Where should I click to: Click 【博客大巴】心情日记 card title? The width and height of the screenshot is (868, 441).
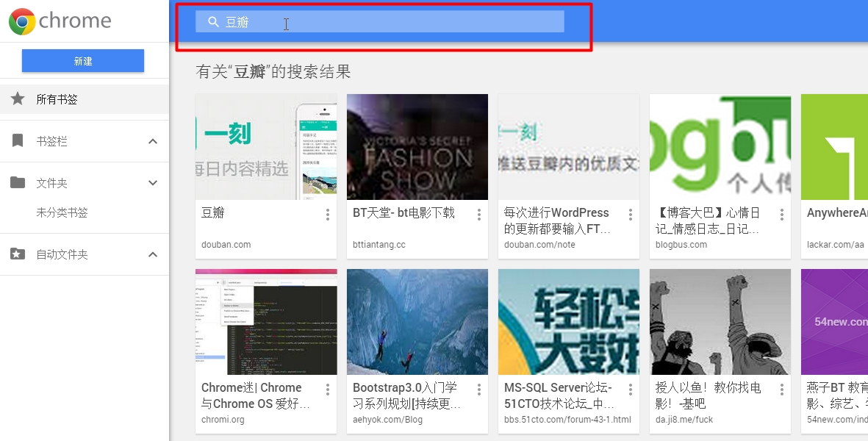[708, 220]
